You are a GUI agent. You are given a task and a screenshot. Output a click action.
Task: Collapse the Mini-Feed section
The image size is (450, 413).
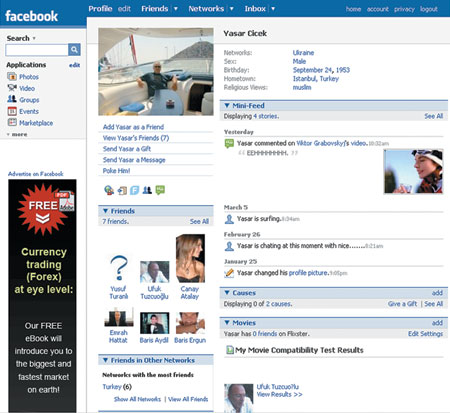click(227, 106)
